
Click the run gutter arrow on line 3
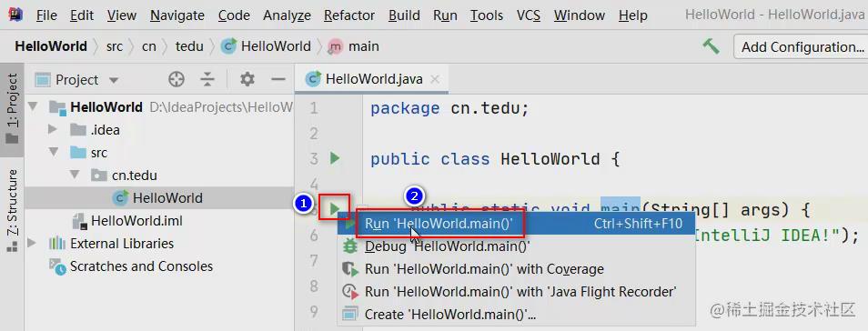[x=334, y=159]
